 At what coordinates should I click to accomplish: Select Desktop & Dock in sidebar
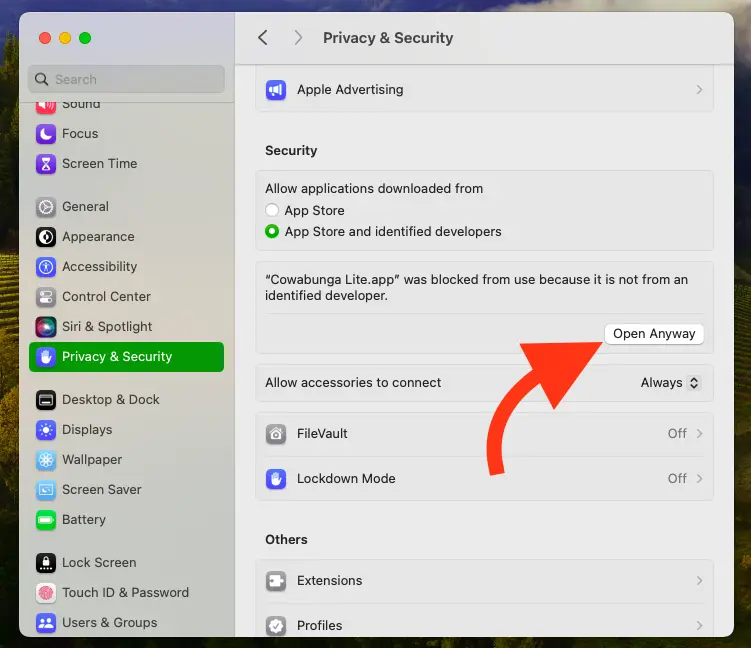(x=126, y=400)
